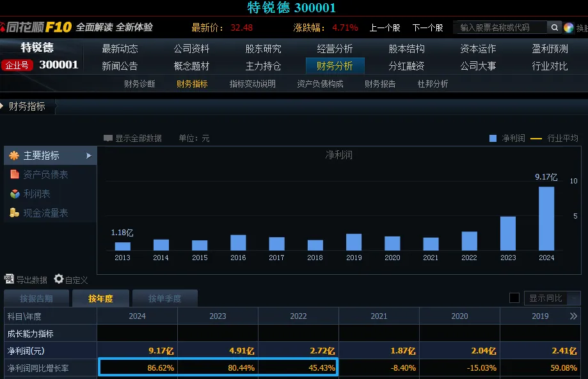Select the highlighted 财务分析 menu
Screen dimensions: 588x379
click(335, 66)
